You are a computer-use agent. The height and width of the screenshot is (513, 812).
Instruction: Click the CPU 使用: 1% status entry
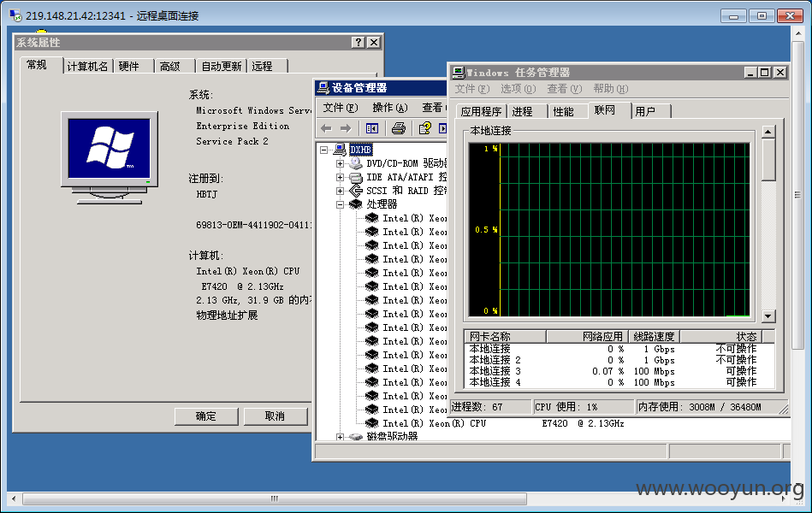coord(584,407)
